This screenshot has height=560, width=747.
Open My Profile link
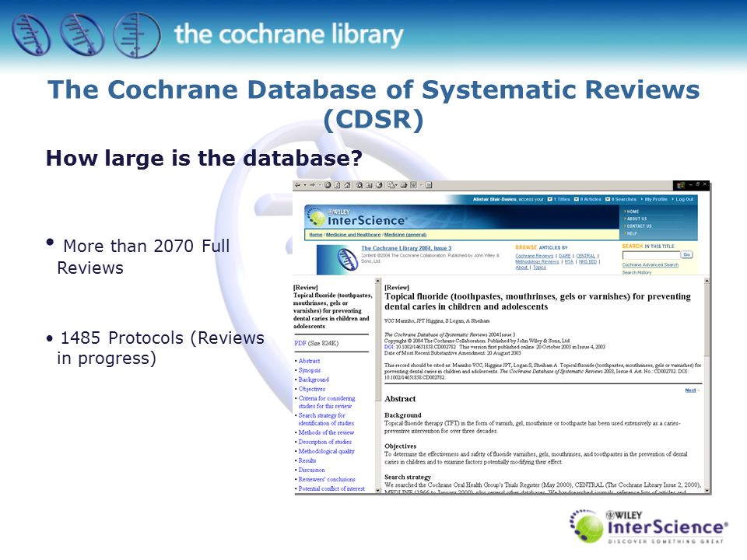pyautogui.click(x=655, y=199)
